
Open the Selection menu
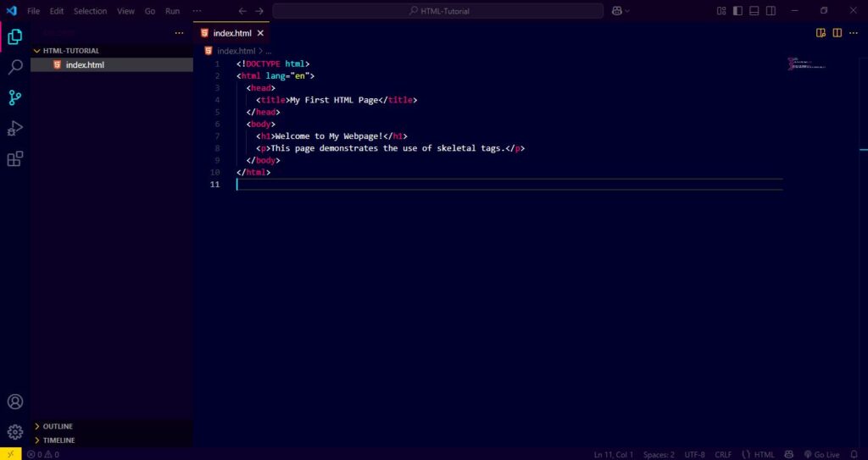[90, 11]
